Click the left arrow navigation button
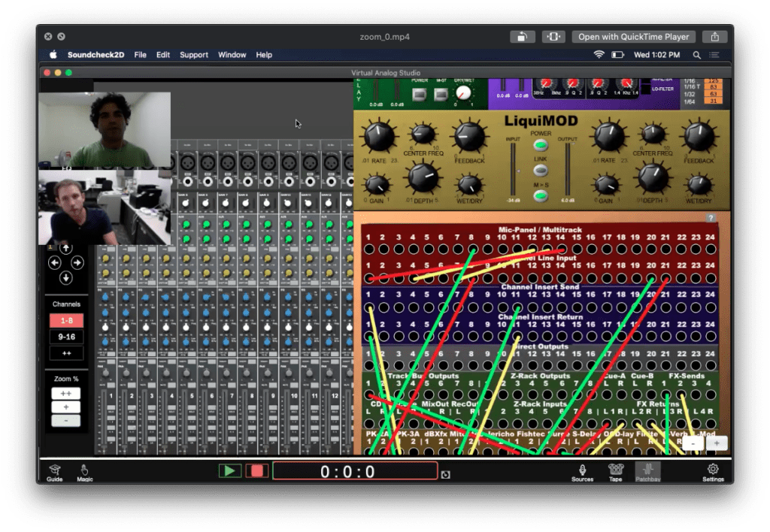Screen dimensions: 770x532 tap(54, 263)
